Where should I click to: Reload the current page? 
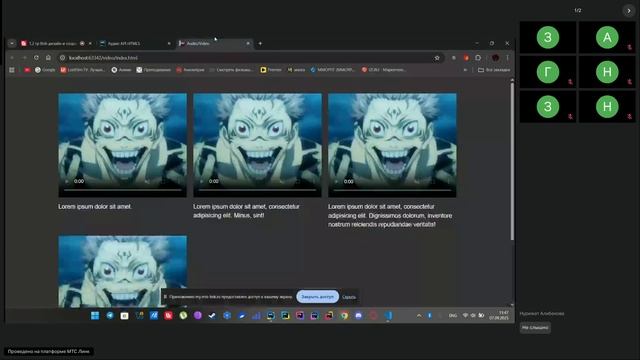36,58
